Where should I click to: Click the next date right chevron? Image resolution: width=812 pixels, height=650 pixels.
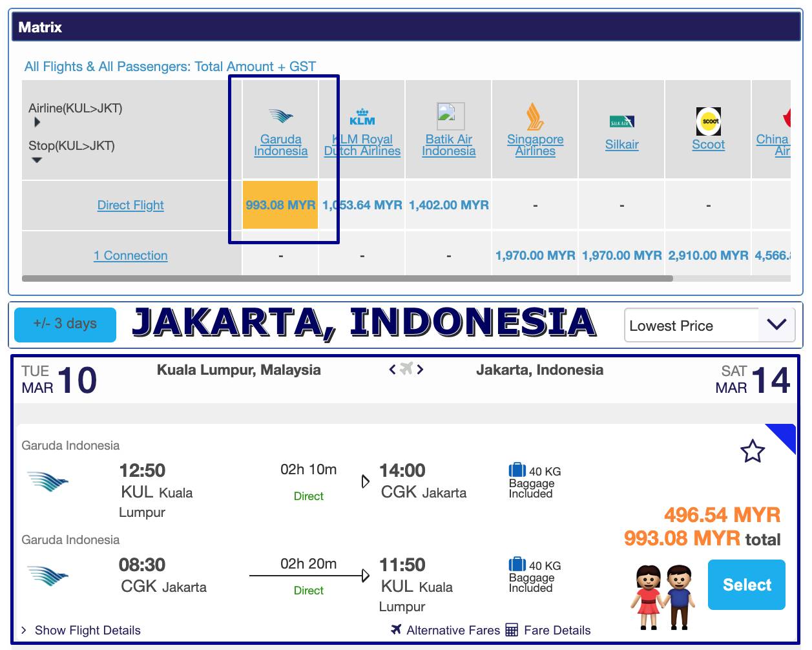click(421, 370)
